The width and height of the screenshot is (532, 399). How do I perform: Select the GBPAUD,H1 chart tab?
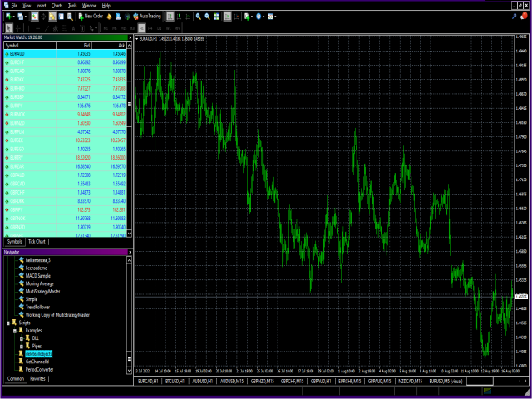point(321,382)
